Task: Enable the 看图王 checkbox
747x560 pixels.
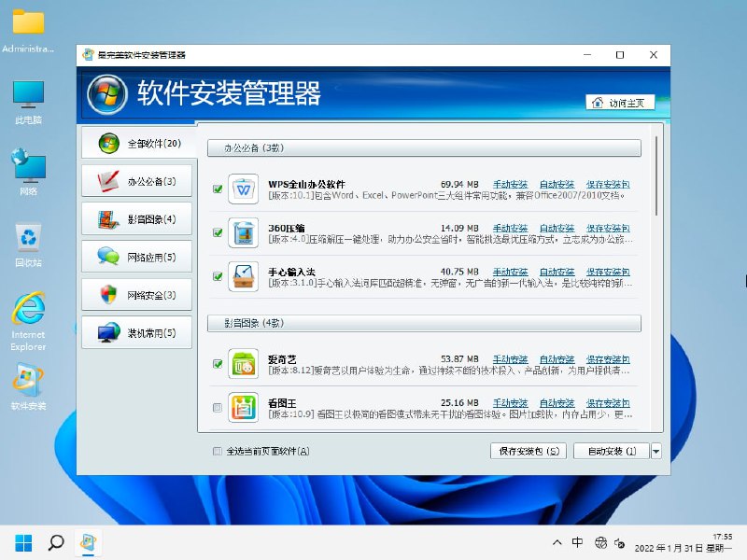Action: [x=217, y=408]
